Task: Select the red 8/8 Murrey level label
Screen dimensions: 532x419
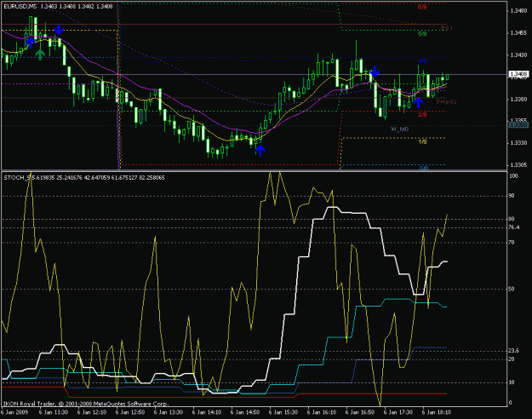Action: [x=422, y=7]
